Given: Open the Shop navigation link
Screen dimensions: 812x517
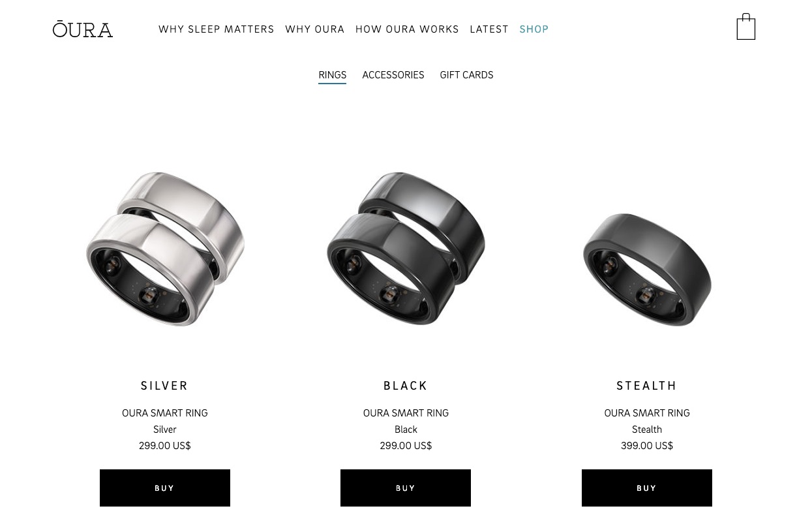Looking at the screenshot, I should pyautogui.click(x=534, y=29).
